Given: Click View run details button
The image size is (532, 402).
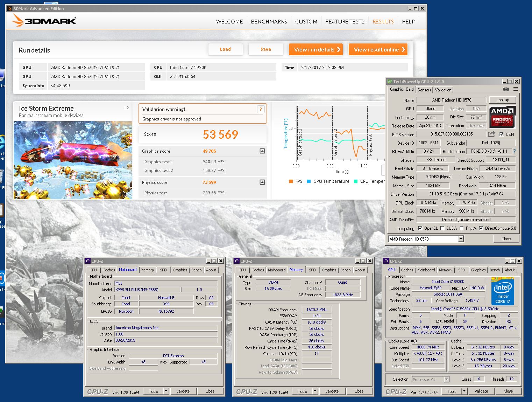Looking at the screenshot, I should pyautogui.click(x=316, y=49).
